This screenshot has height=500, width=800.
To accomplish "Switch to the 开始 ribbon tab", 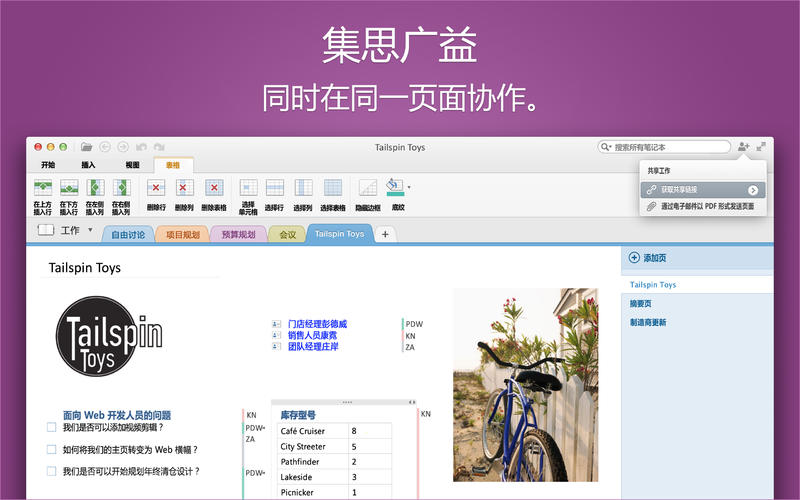I will (48, 165).
